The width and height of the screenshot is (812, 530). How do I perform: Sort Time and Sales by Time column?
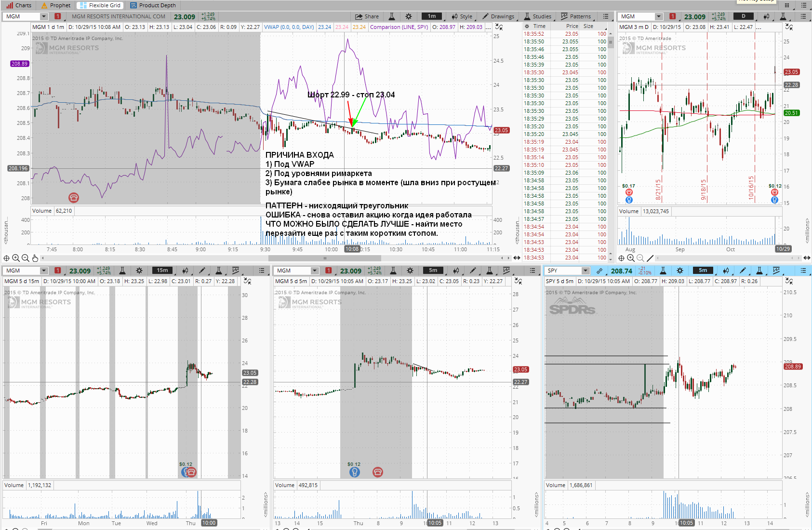(539, 27)
